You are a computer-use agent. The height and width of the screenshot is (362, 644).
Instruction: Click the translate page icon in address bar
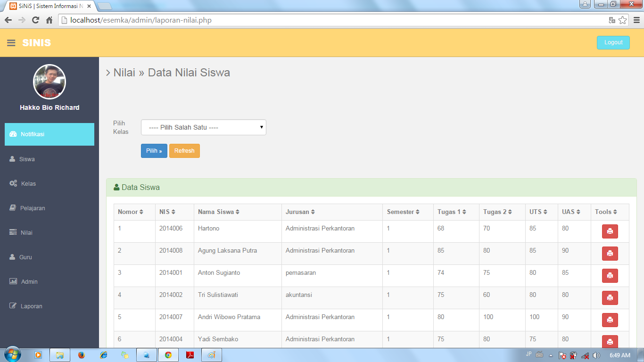pos(612,20)
